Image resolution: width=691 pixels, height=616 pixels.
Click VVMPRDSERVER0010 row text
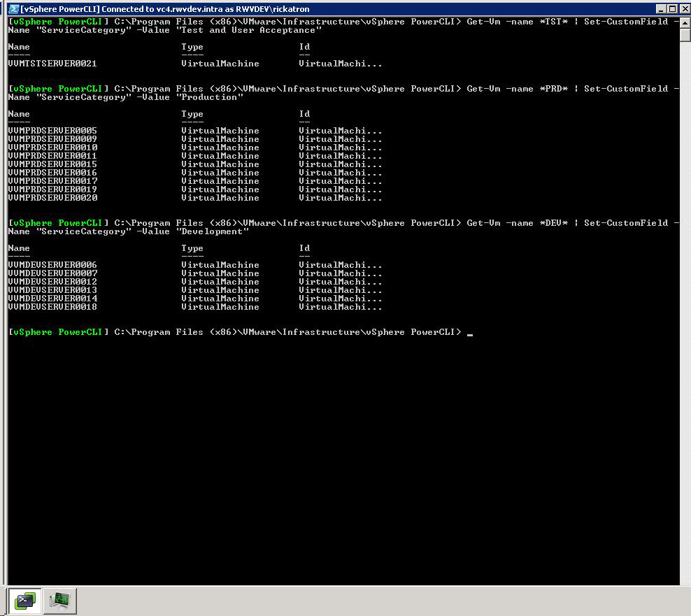pos(52,148)
